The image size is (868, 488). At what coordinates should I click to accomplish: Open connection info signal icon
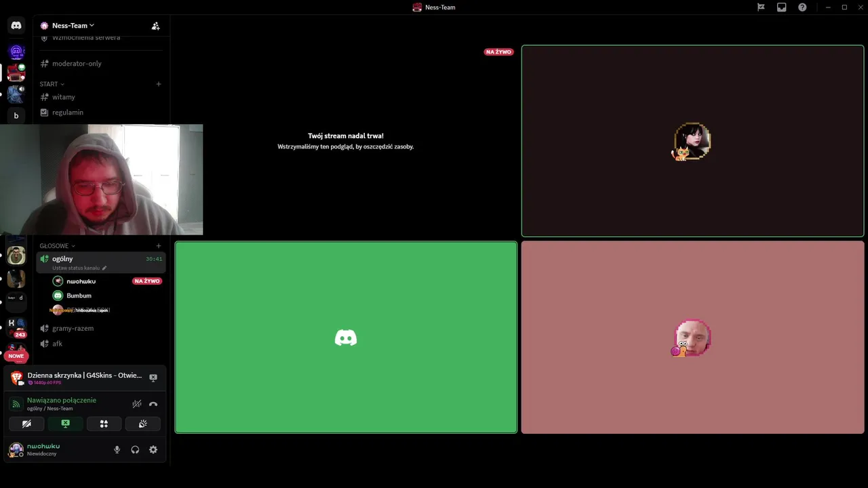[x=16, y=404]
